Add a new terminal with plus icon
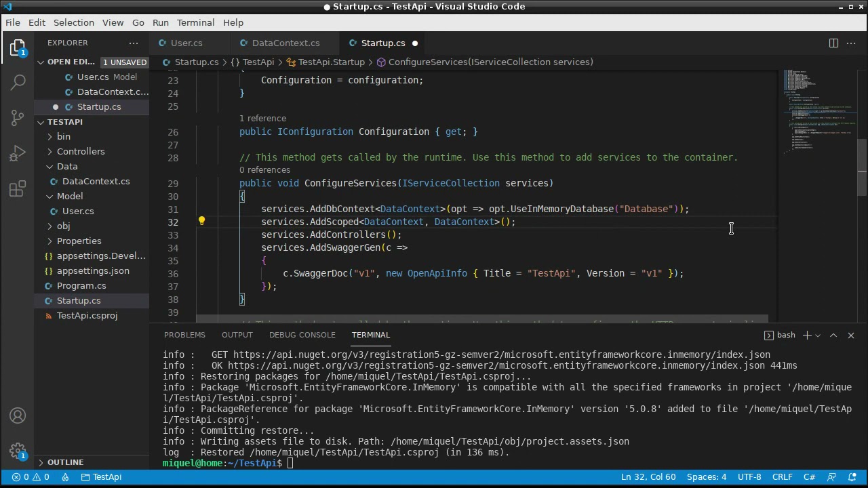868x488 pixels. point(807,335)
